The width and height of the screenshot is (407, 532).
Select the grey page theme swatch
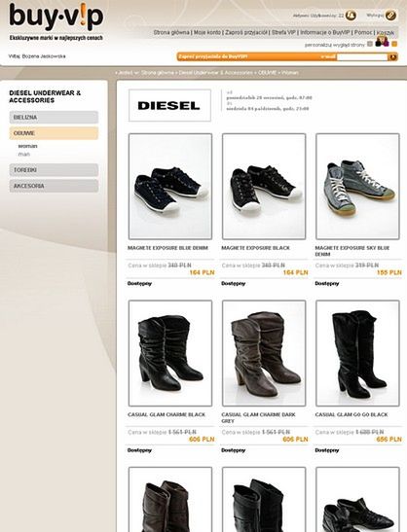370,44
